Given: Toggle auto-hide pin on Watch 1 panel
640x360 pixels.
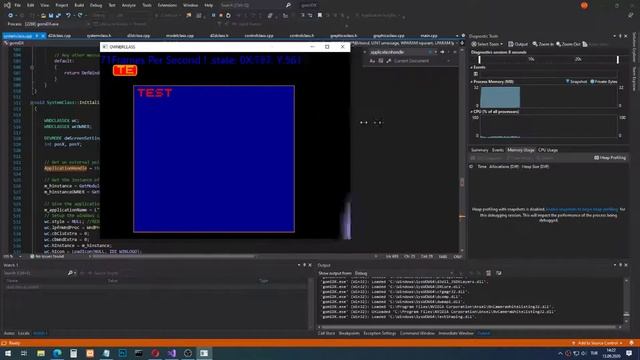Looking at the screenshot, I should 304,265.
